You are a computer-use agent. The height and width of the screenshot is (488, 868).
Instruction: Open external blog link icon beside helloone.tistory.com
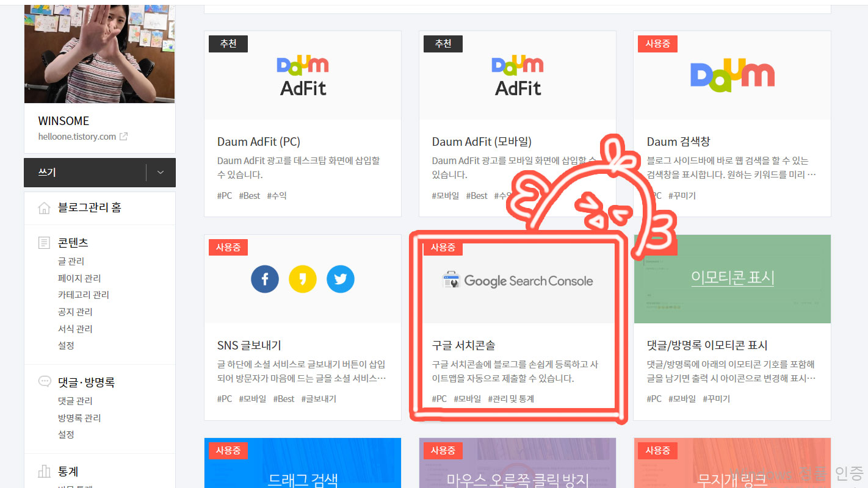tap(123, 137)
